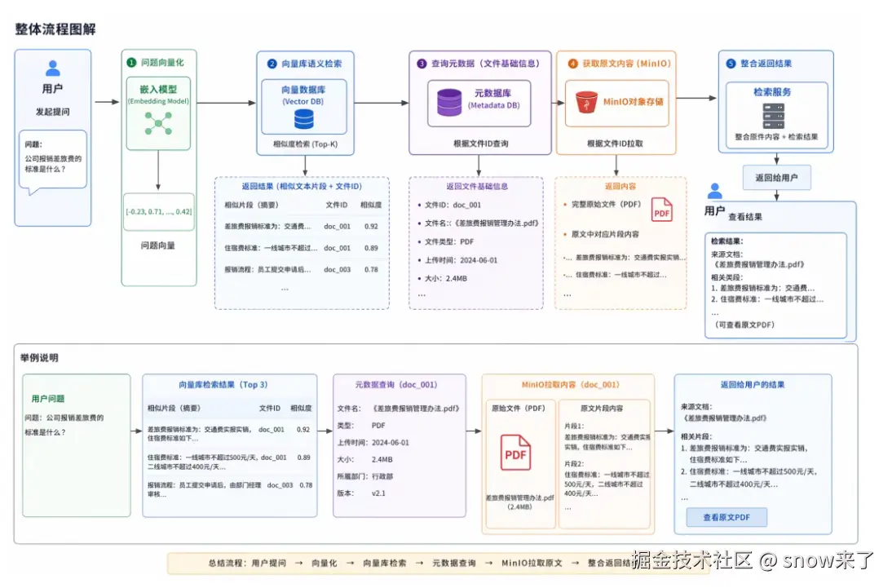
Task: Click the 返回给用户 box
Action: [776, 178]
